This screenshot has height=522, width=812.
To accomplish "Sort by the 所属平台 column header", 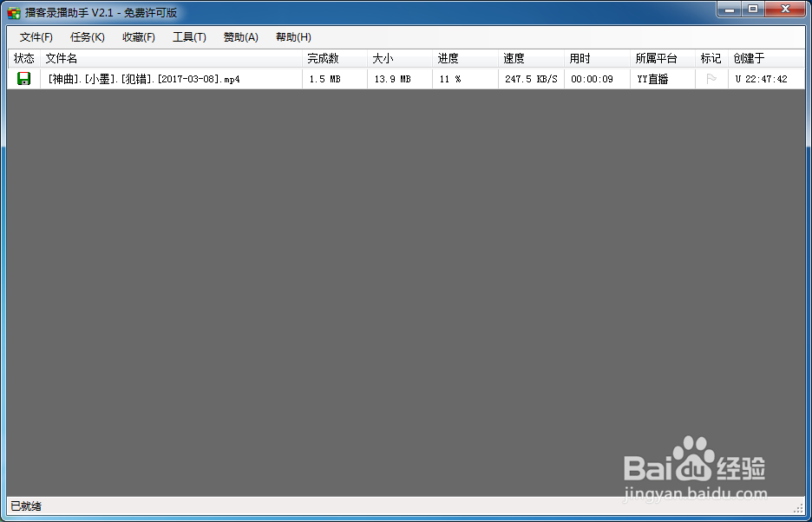I will [663, 58].
